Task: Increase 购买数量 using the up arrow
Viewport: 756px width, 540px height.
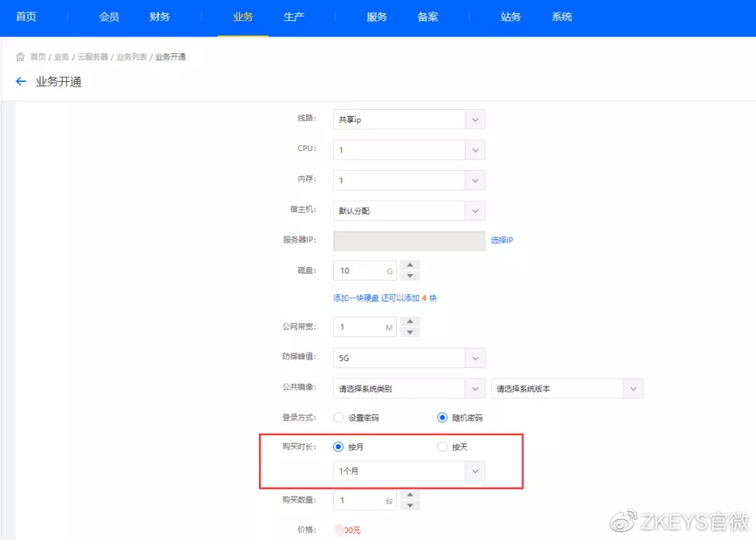Action: [409, 495]
